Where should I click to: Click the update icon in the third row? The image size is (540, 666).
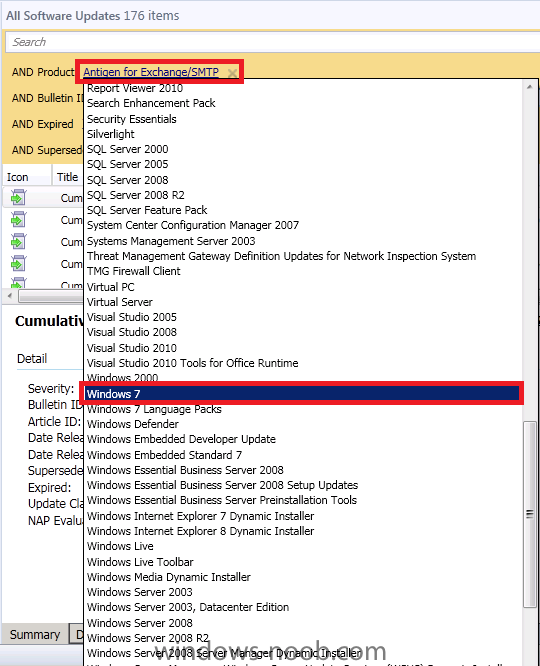18,242
